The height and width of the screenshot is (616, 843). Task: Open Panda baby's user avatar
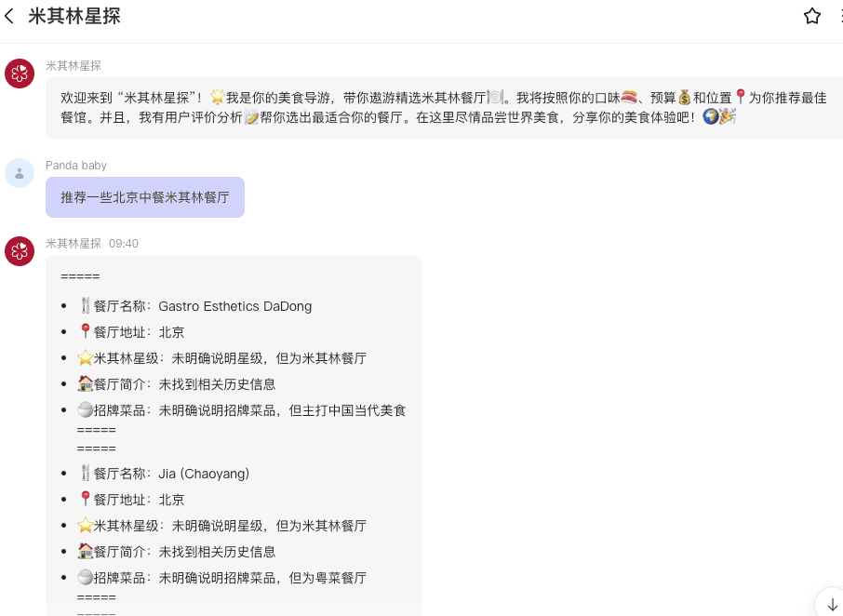click(20, 173)
